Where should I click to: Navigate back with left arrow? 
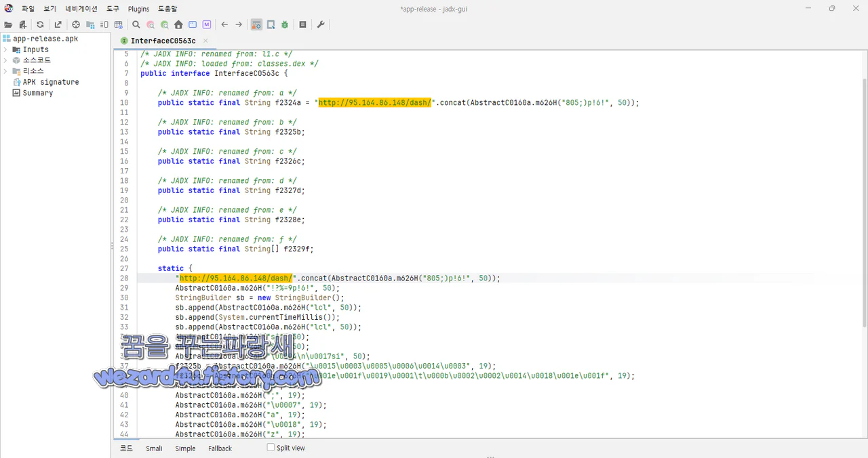pos(224,24)
